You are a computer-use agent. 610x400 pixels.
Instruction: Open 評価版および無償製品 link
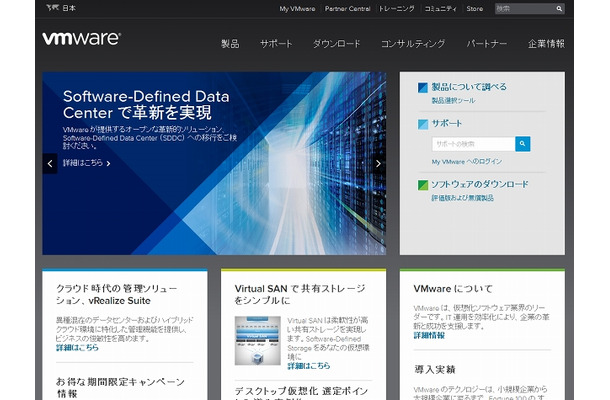(463, 198)
